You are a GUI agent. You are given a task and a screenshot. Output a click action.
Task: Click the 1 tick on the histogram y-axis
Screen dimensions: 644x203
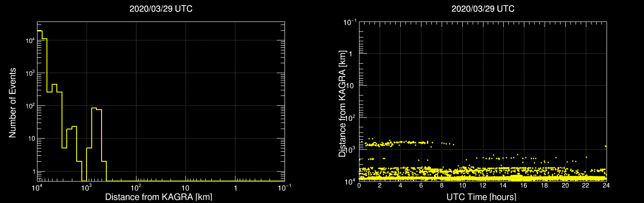pyautogui.click(x=33, y=171)
